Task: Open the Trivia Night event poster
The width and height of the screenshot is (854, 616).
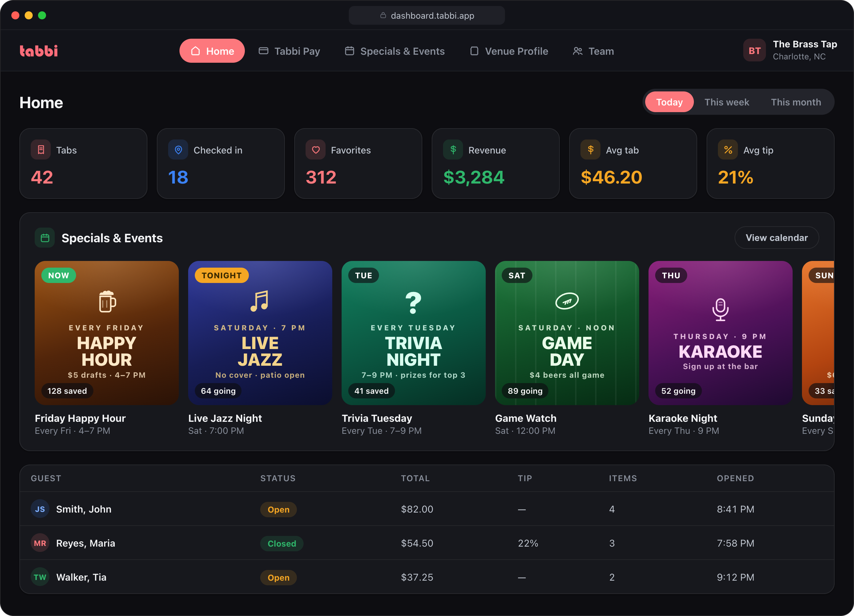Action: 413,333
